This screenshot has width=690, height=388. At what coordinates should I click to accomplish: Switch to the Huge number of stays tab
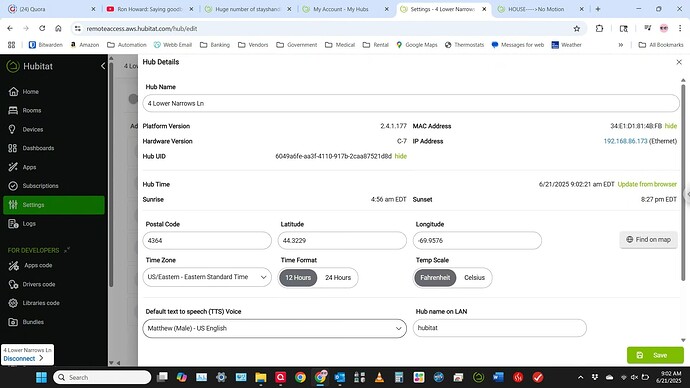248,9
